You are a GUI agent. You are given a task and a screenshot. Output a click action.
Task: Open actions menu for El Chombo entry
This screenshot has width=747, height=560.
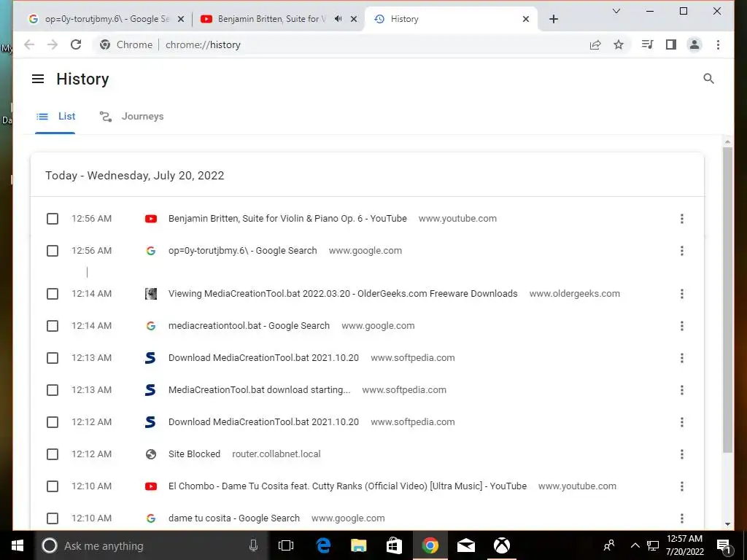[x=682, y=486]
